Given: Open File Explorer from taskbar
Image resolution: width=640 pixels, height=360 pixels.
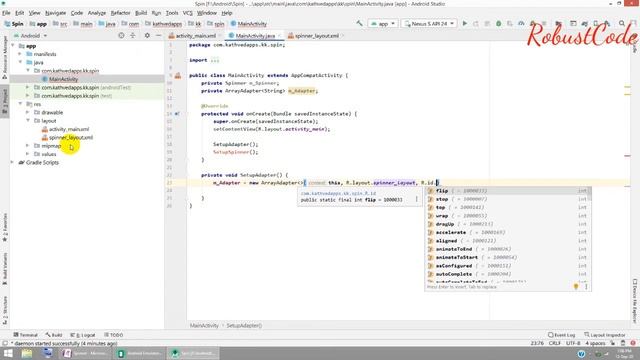Looking at the screenshot, I should [x=27, y=353].
